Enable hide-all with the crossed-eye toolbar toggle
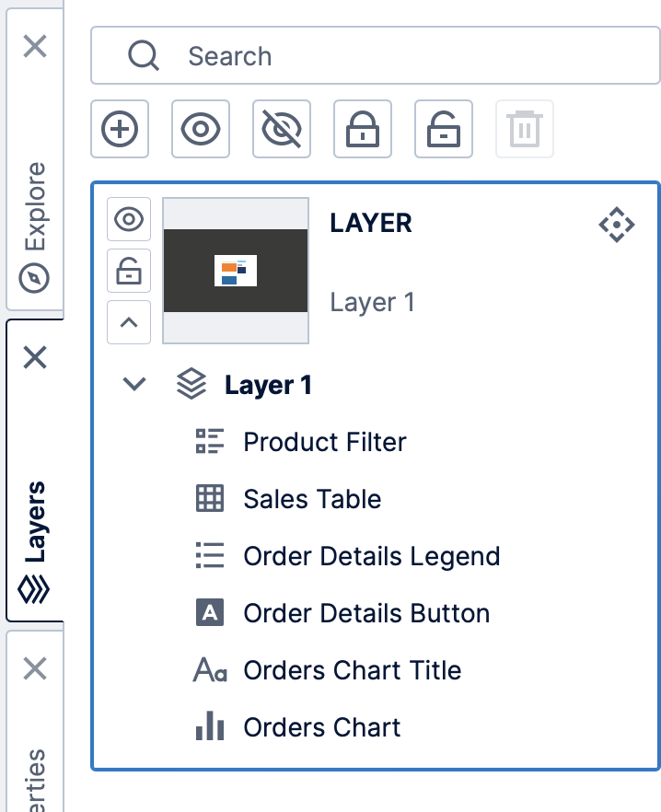 [281, 129]
